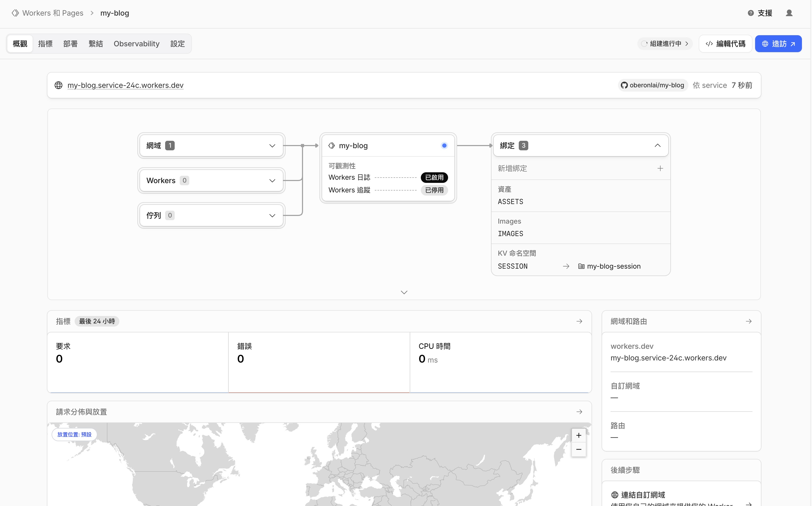Image resolution: width=812 pixels, height=506 pixels.
Task: Zoom in on the request distribution map
Action: (x=578, y=435)
